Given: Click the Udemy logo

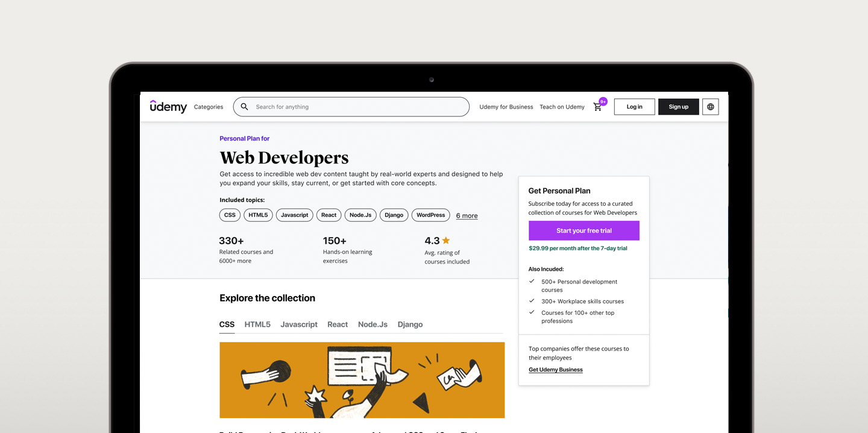Looking at the screenshot, I should [x=168, y=107].
